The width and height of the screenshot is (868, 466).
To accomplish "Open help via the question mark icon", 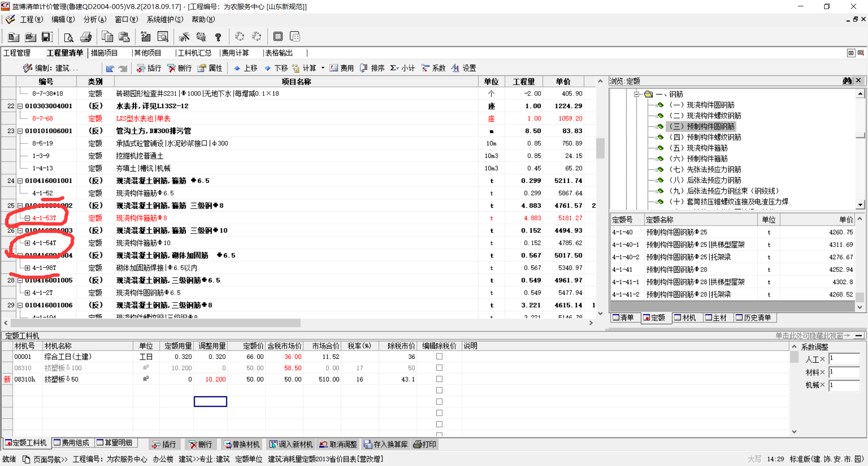I will click(x=218, y=37).
